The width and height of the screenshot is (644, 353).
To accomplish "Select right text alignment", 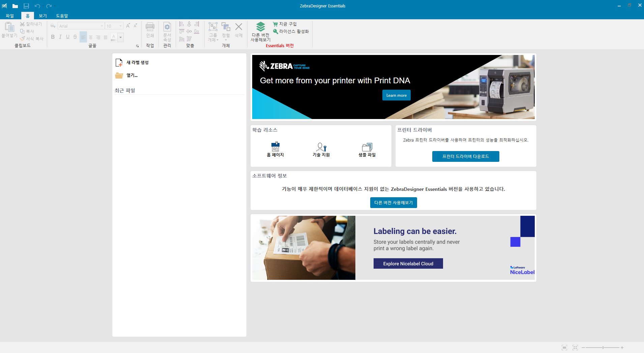I will (98, 37).
